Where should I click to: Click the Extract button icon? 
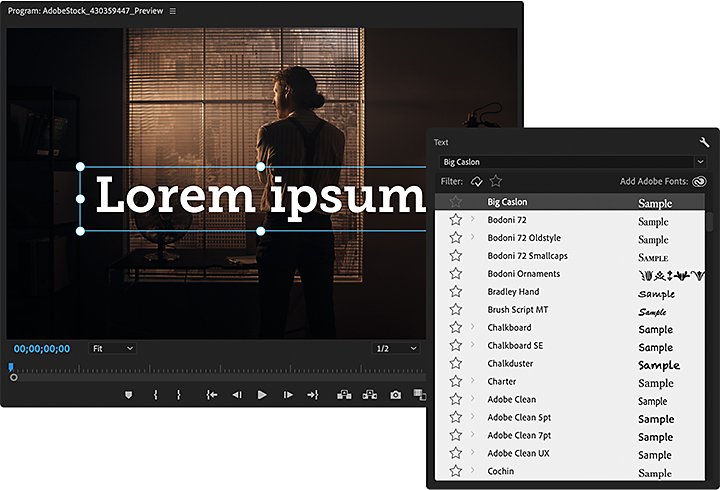point(370,395)
